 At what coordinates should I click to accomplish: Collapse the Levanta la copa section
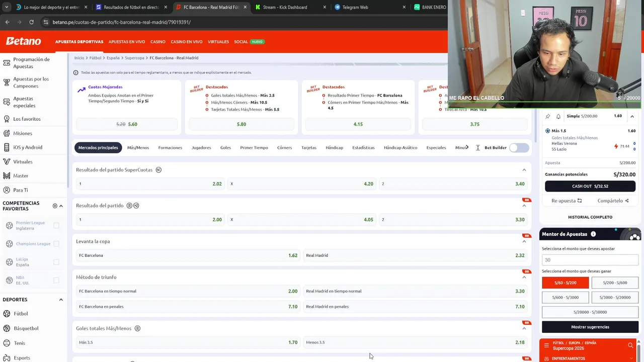point(524,241)
